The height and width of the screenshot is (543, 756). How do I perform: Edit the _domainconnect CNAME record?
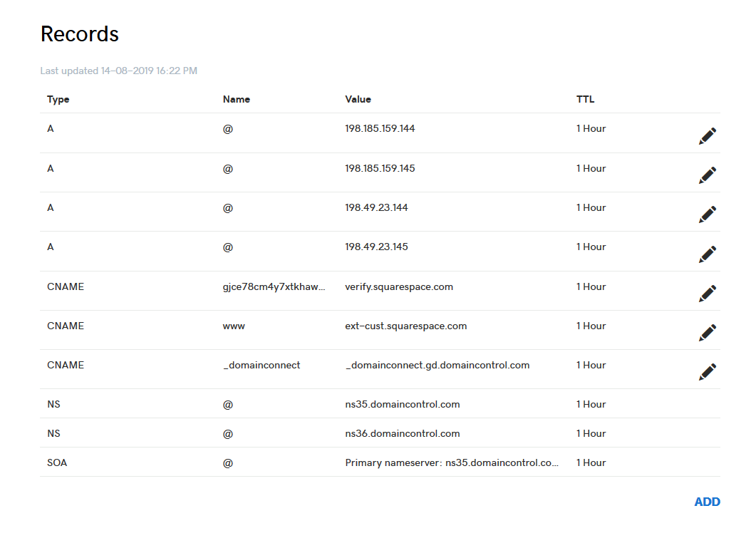coord(708,371)
